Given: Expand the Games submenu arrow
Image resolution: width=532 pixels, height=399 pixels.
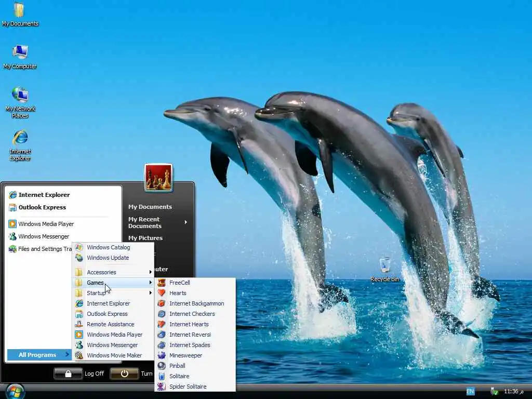Looking at the screenshot, I should (150, 283).
